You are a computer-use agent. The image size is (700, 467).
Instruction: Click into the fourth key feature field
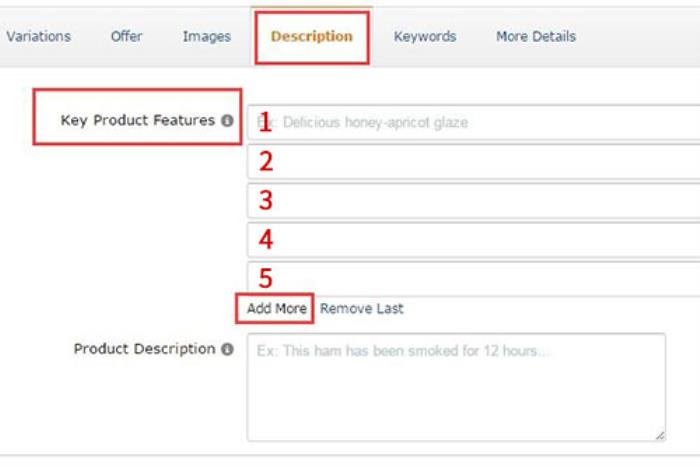(470, 240)
